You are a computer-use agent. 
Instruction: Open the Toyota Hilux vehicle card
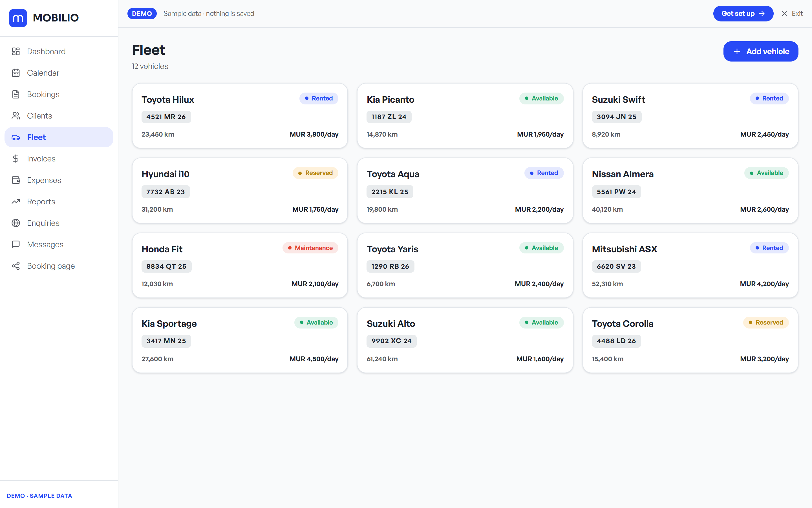pos(240,116)
